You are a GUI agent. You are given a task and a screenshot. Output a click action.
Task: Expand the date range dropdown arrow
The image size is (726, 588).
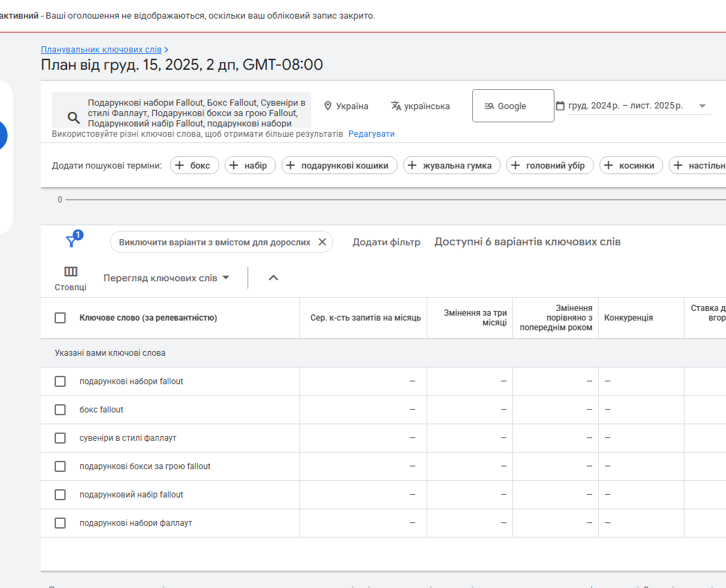click(702, 106)
